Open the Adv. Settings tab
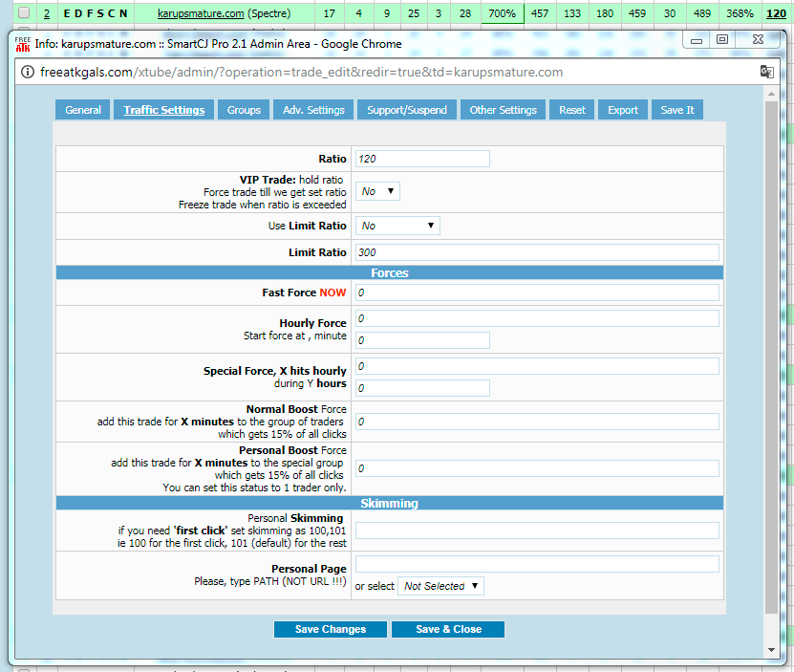Image resolution: width=794 pixels, height=672 pixels. pyautogui.click(x=313, y=110)
